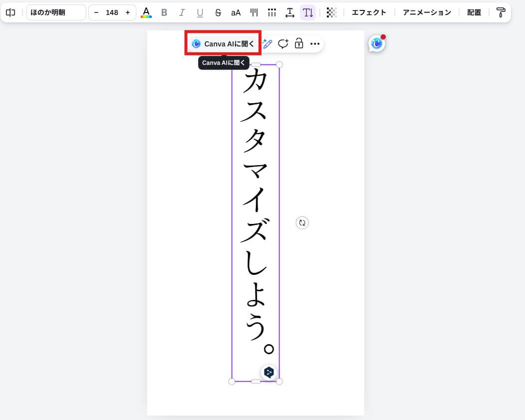Toggle bold formatting
This screenshot has height=420, width=525.
point(164,12)
